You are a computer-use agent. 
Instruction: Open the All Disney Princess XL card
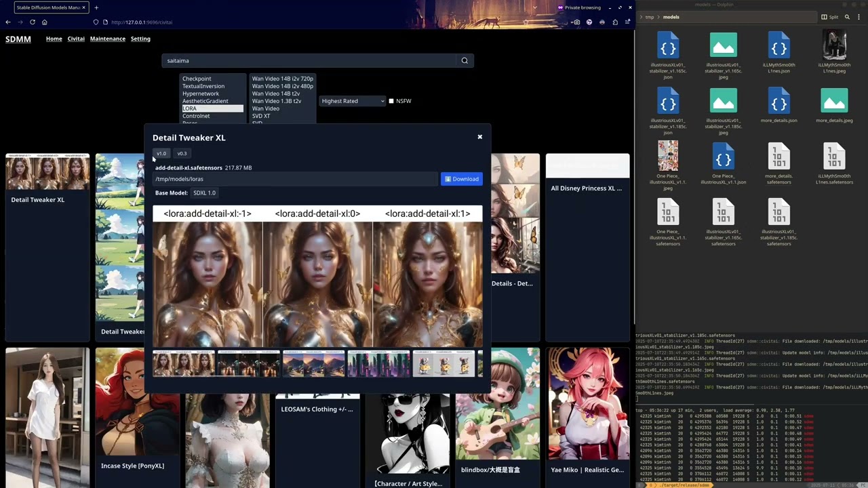(587, 247)
